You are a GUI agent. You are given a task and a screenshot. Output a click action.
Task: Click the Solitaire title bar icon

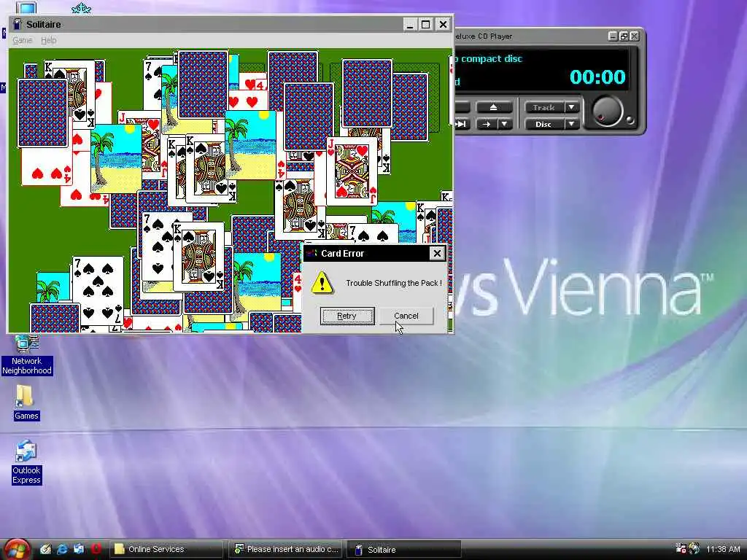[18, 24]
